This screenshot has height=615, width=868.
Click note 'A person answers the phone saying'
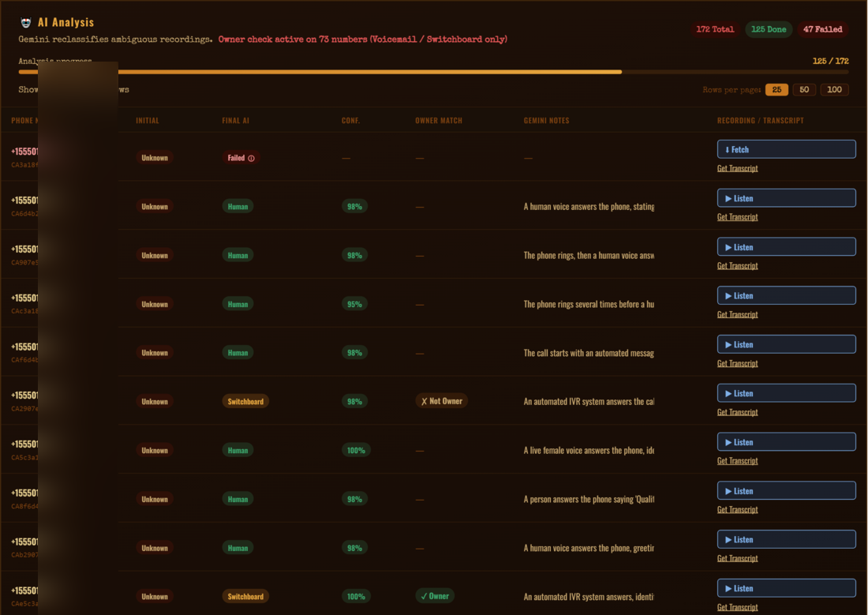click(x=589, y=499)
